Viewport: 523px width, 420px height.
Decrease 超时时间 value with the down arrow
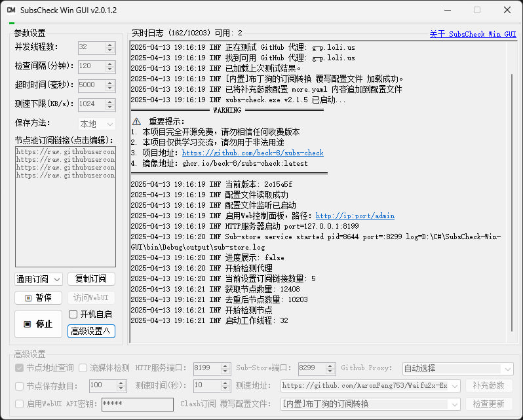click(109, 88)
